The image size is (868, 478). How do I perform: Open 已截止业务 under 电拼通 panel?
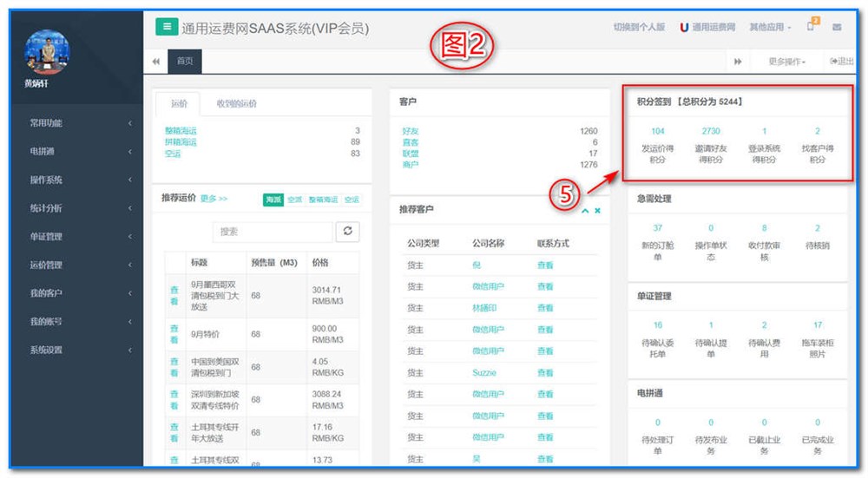tap(764, 436)
